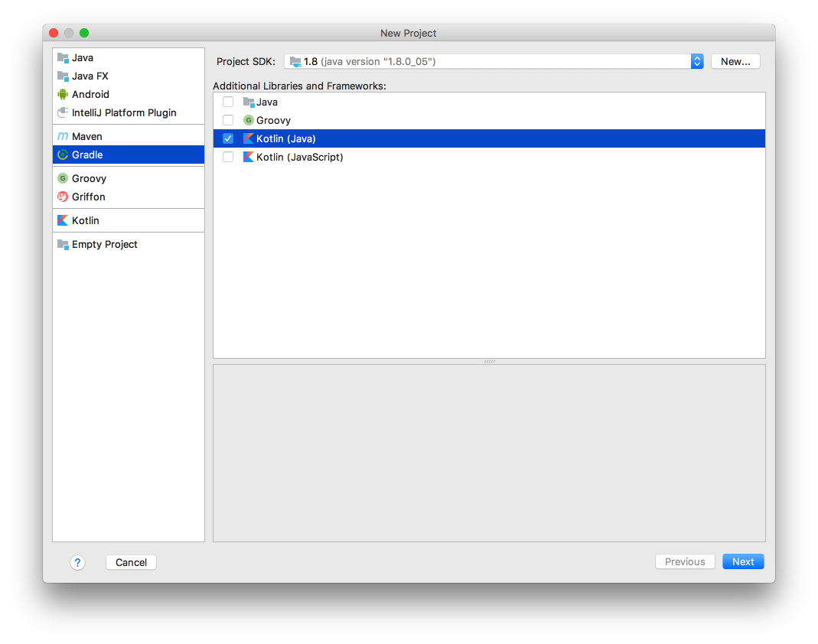Click the Empty Project folder icon

coord(63,245)
